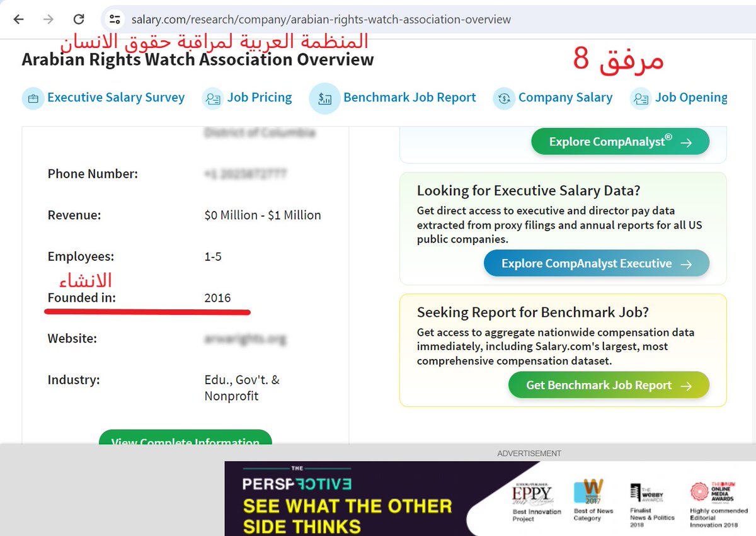Viewport: 756px width, 536px height.
Task: Go back with the browser back arrow
Action: 18,20
